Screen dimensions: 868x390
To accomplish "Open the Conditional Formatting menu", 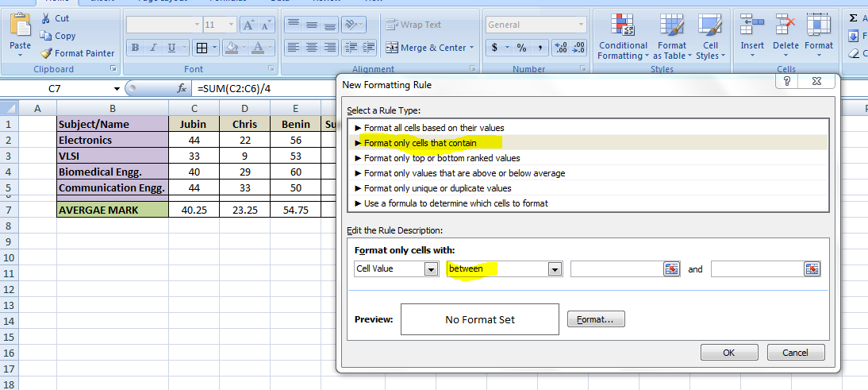I will 623,37.
